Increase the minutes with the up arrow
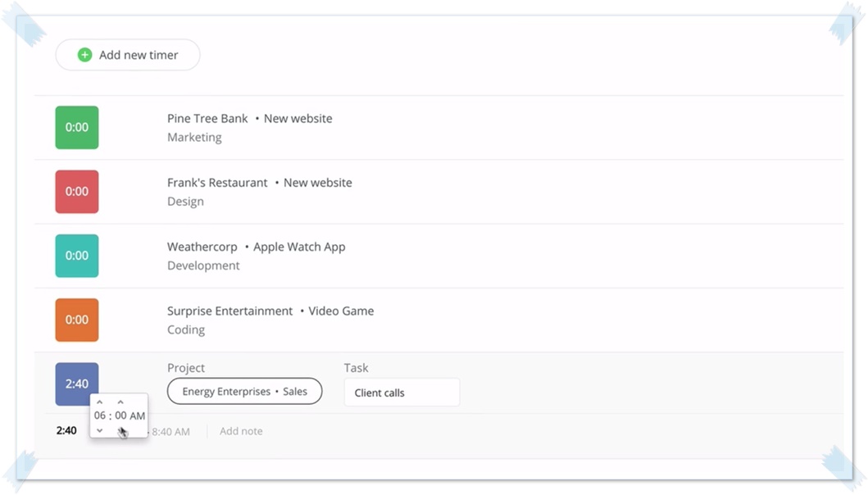The height and width of the screenshot is (495, 868). click(120, 402)
